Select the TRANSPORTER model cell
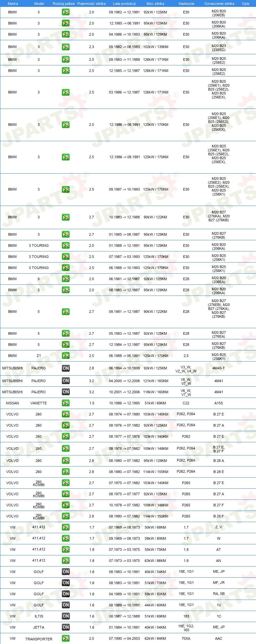Viewport: 256px width, 644px height. point(39,639)
